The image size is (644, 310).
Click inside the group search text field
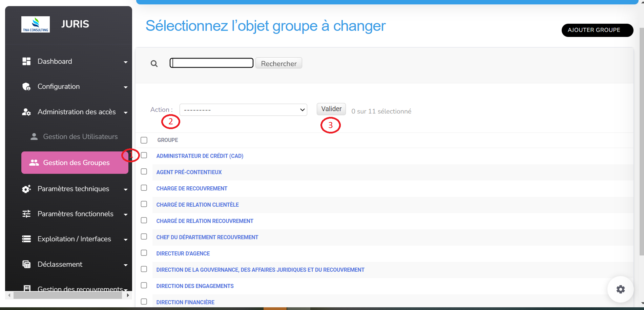(212, 63)
